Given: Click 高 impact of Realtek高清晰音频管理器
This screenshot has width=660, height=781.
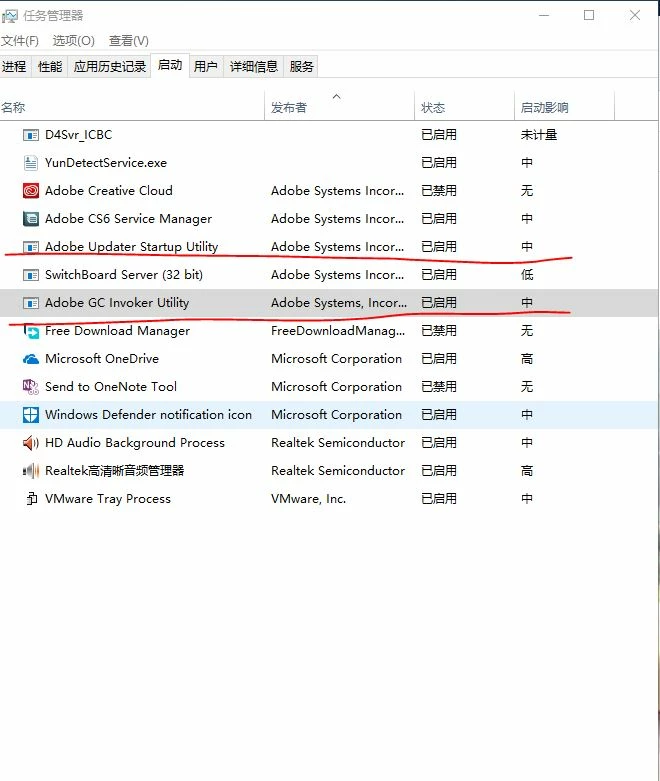Looking at the screenshot, I should (527, 471).
